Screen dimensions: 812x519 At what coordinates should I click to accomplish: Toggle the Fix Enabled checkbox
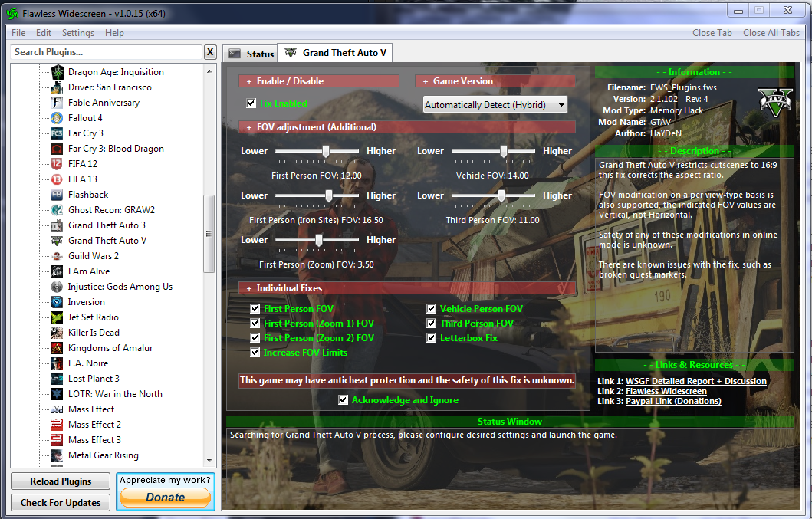251,103
